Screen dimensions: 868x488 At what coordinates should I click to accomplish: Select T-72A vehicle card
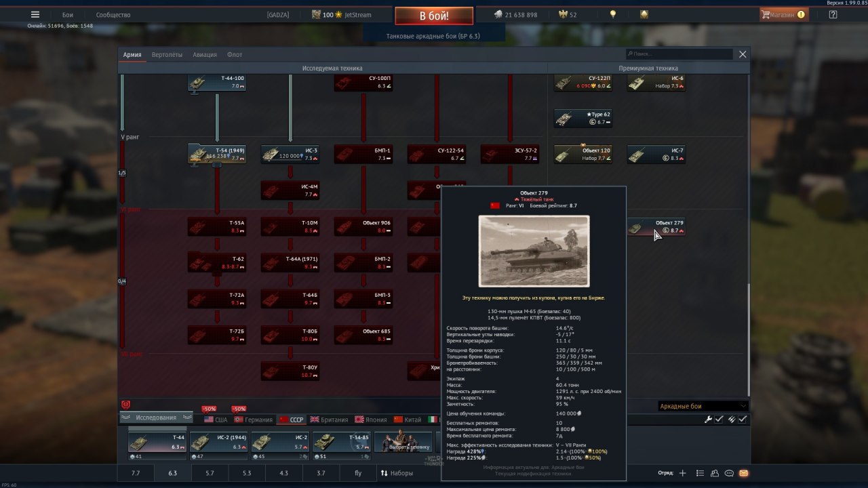tap(217, 299)
